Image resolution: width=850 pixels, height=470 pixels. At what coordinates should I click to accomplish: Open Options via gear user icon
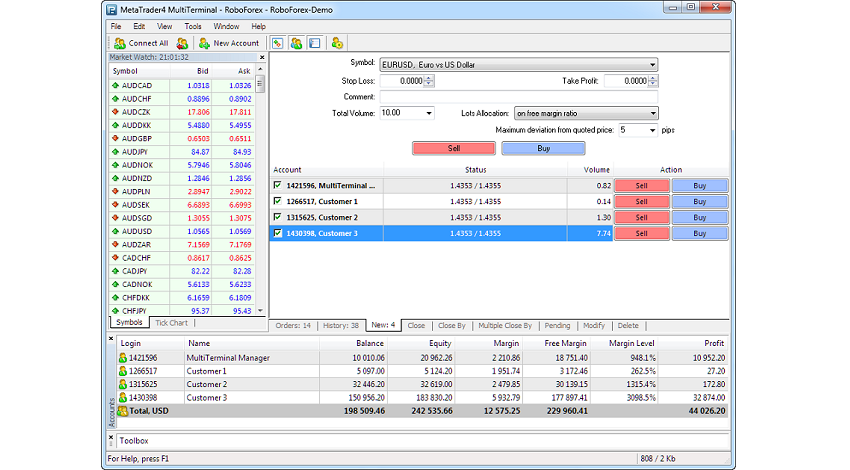[x=337, y=43]
